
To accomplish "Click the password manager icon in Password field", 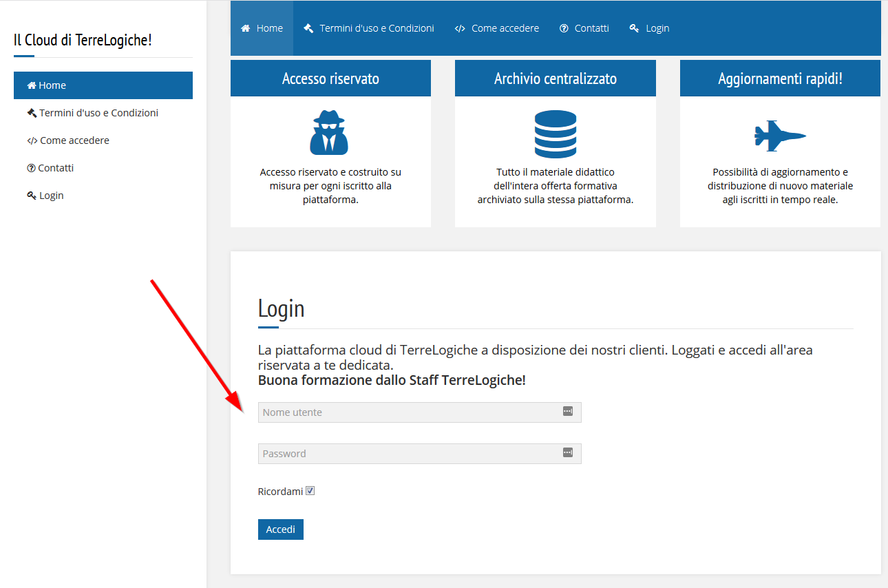I will pyautogui.click(x=568, y=452).
